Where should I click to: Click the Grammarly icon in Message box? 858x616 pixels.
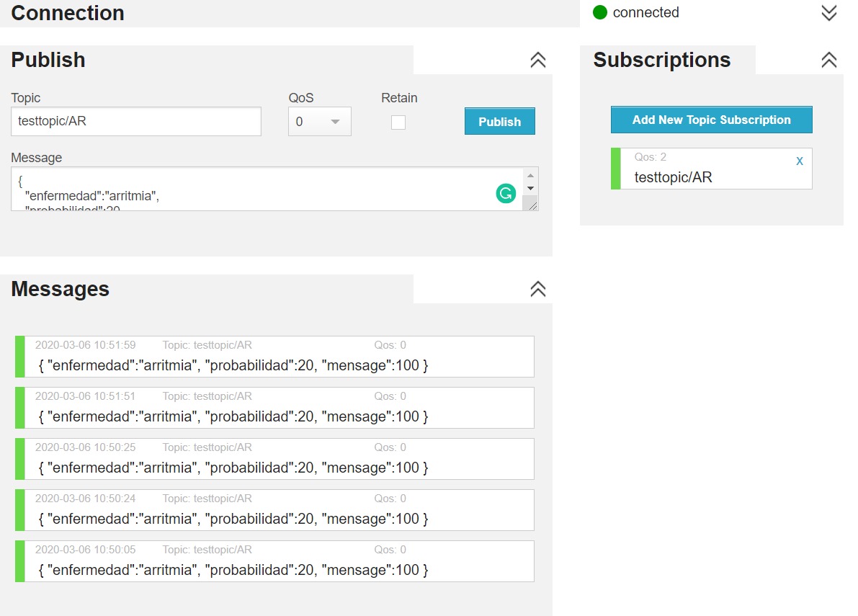(506, 193)
